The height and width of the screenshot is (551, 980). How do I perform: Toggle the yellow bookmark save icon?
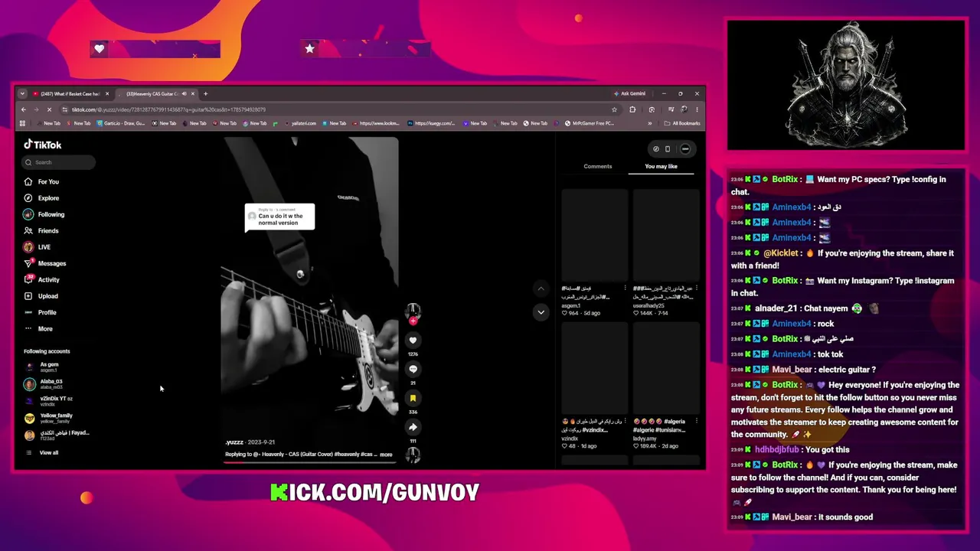click(413, 399)
